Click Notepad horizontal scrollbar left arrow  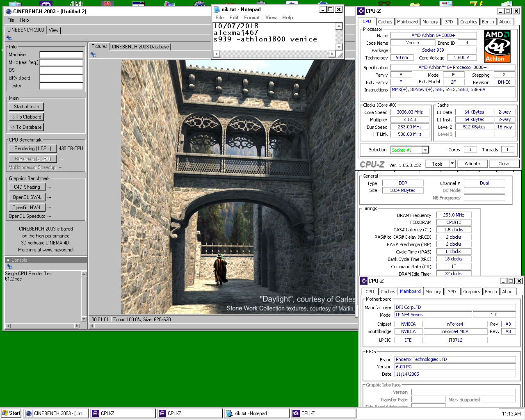(x=217, y=54)
